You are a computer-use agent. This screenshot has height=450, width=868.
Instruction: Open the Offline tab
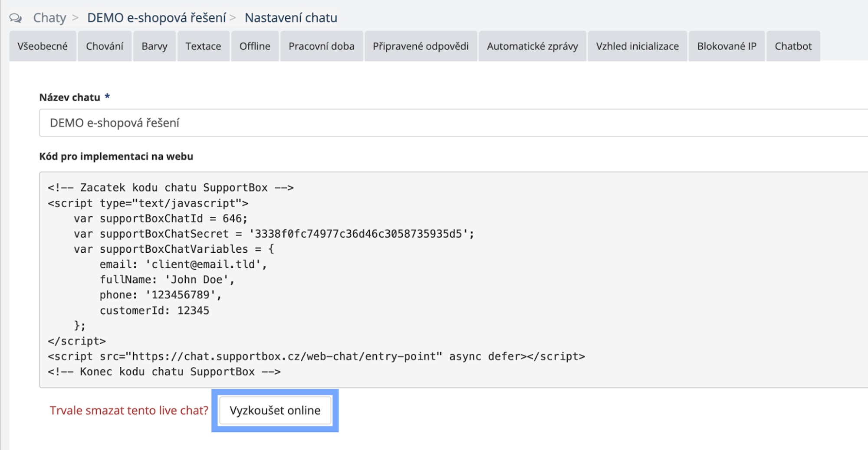pos(255,46)
